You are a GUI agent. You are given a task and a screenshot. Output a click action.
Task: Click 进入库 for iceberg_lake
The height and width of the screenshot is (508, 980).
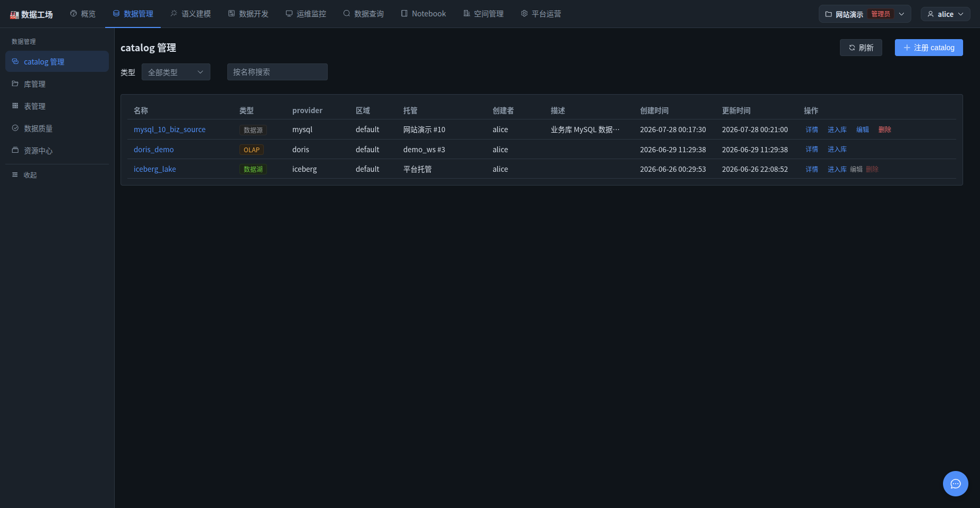click(837, 169)
